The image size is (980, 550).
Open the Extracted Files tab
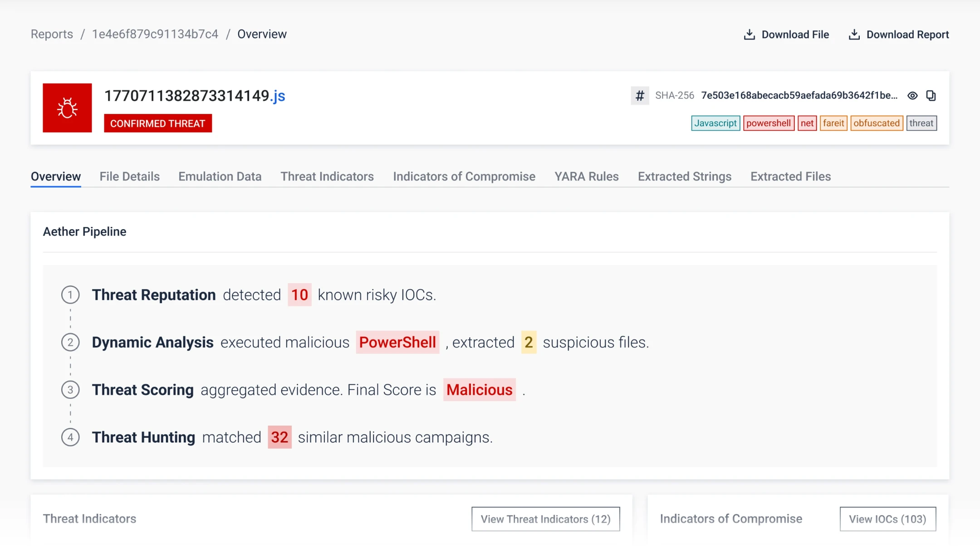790,177
